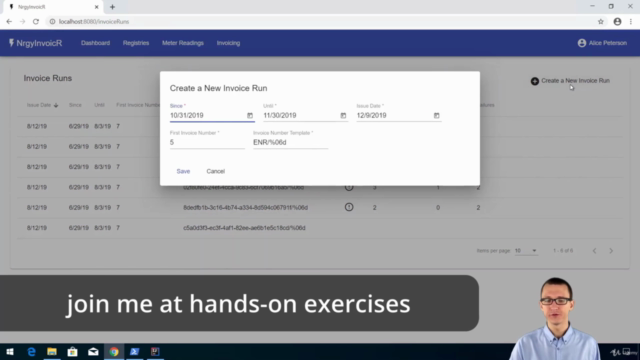
Task: Select the NrgyInvoicR browser tab
Action: click(x=52, y=7)
